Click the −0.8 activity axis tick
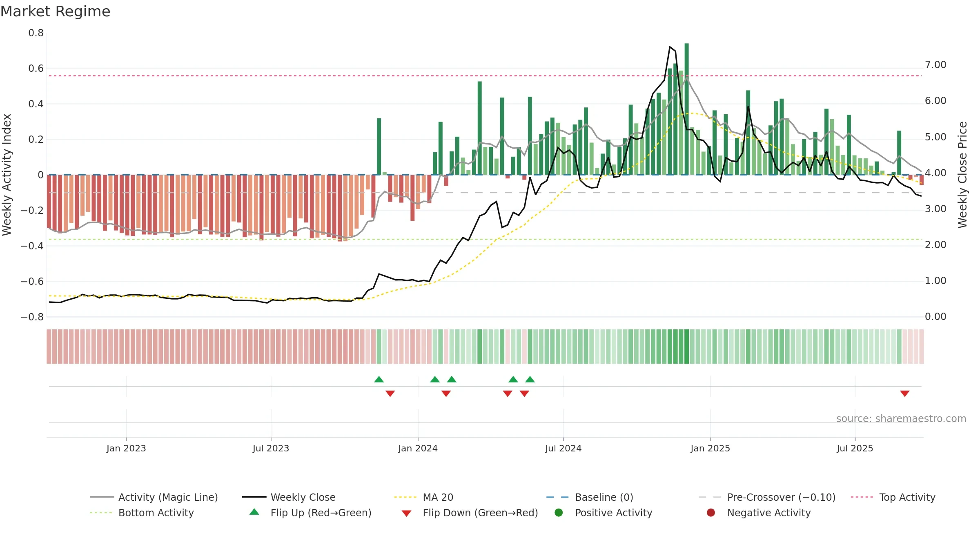 pos(32,317)
